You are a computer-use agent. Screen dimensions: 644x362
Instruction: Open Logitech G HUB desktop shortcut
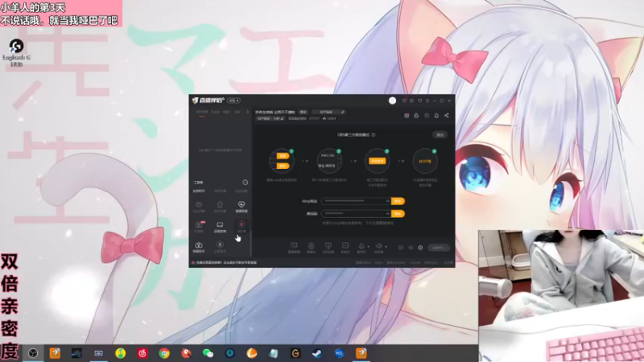point(16,52)
